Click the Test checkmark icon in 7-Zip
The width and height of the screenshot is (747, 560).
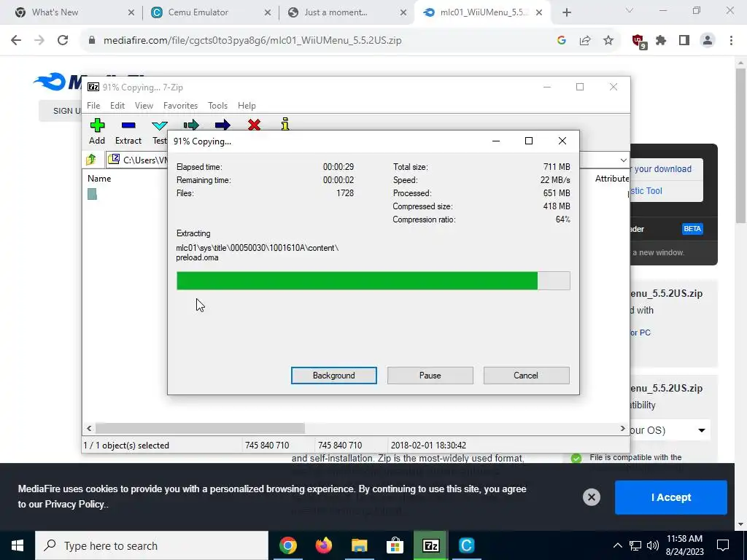click(x=159, y=125)
